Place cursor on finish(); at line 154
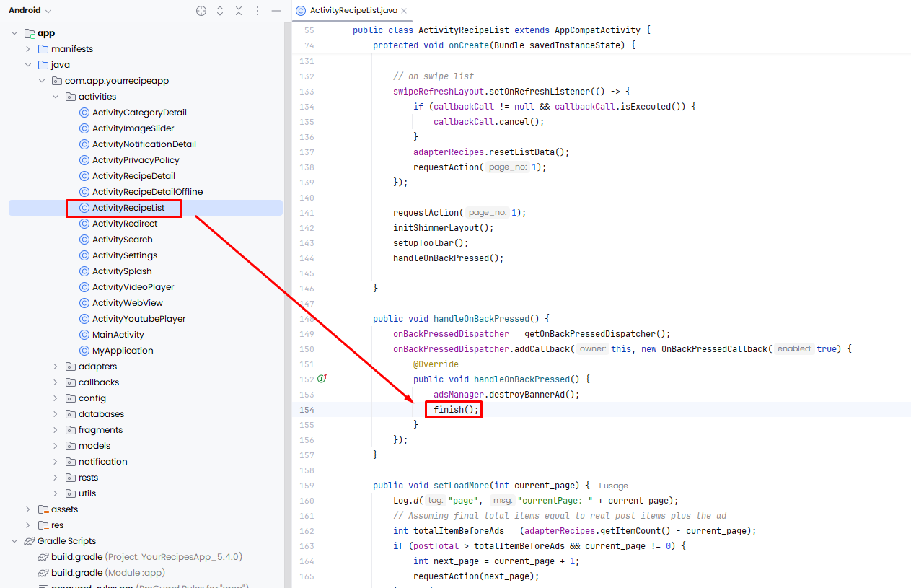 tap(456, 410)
